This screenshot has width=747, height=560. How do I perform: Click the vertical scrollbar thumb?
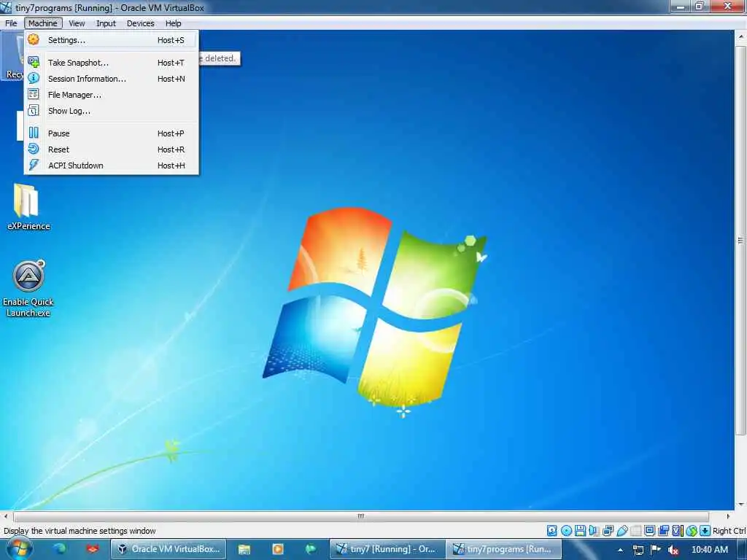(740, 241)
